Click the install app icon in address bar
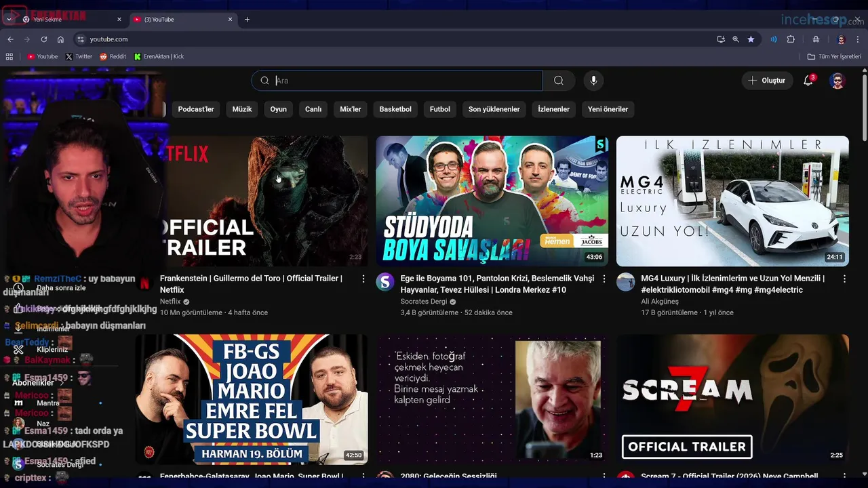This screenshot has width=868, height=488. pos(721,39)
